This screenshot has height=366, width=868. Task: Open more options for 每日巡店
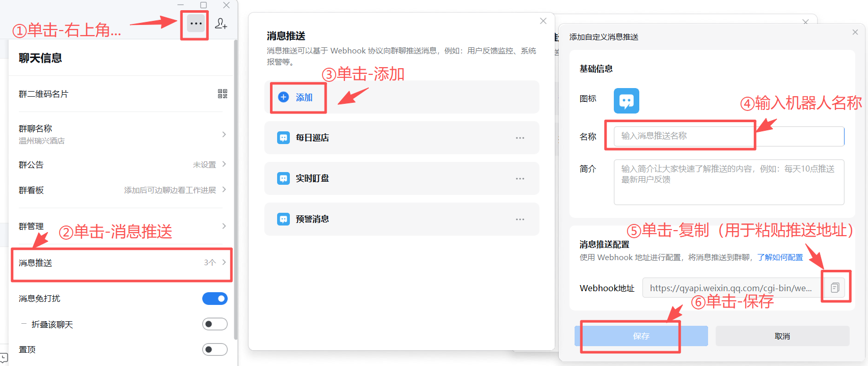pyautogui.click(x=520, y=138)
